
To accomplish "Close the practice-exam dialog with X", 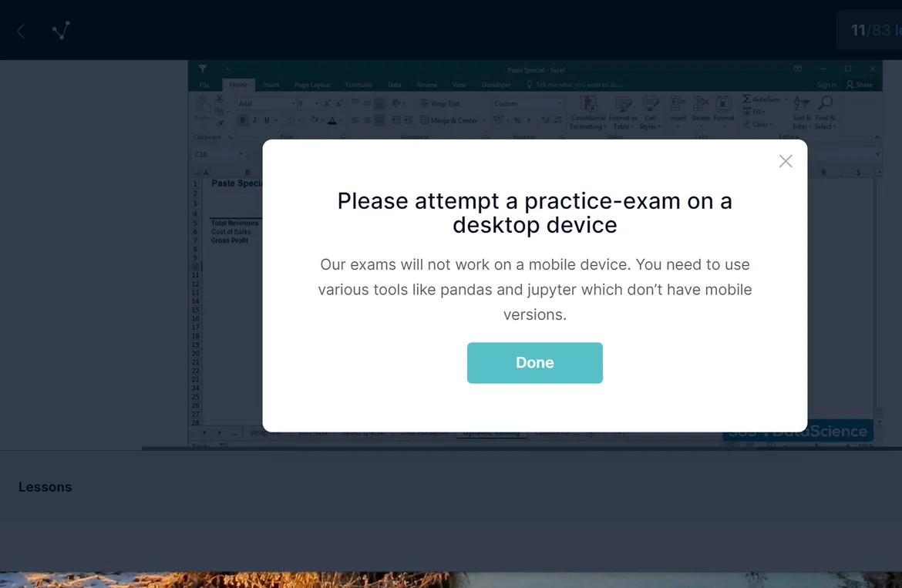I will pos(785,161).
